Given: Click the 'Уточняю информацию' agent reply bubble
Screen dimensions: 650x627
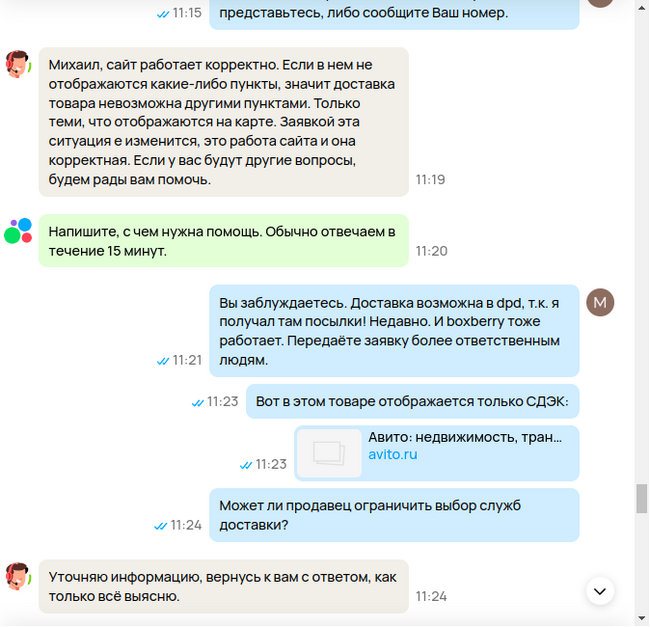Looking at the screenshot, I should tap(223, 586).
